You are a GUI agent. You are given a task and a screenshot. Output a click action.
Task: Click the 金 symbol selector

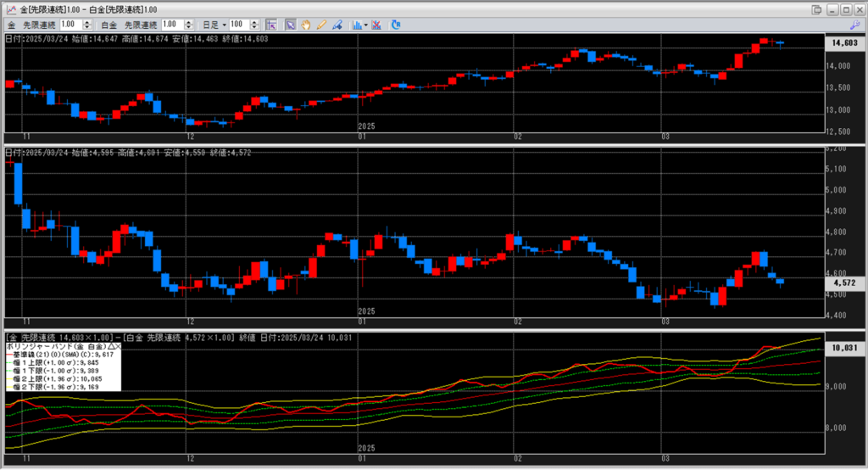(11, 25)
